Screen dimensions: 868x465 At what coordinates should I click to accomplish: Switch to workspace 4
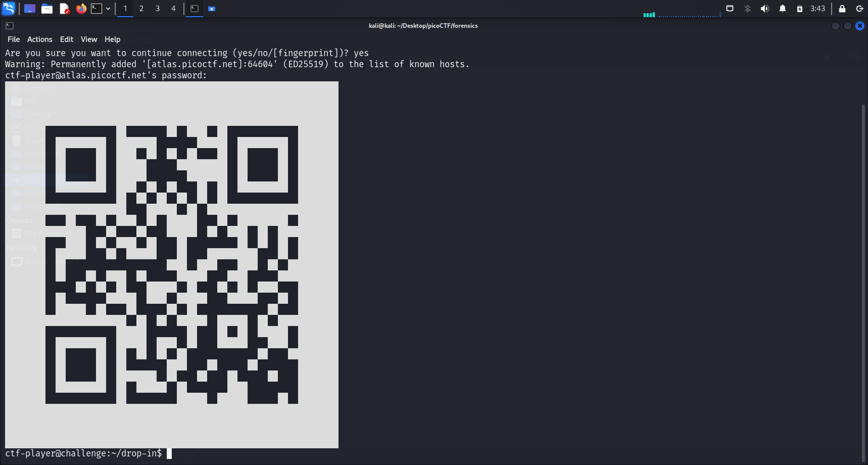point(173,9)
